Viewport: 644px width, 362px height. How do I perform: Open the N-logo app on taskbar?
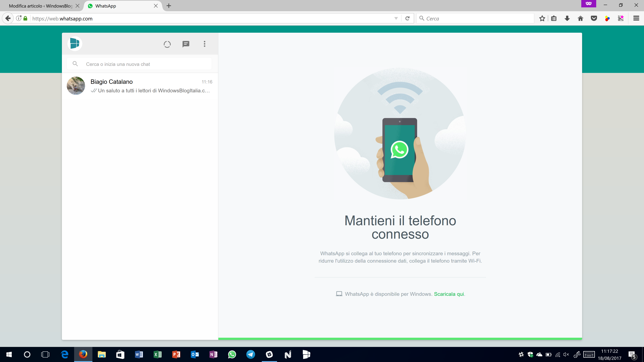click(288, 354)
